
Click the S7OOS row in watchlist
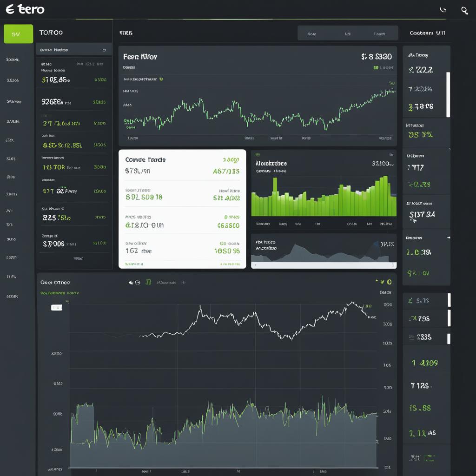[74, 241]
